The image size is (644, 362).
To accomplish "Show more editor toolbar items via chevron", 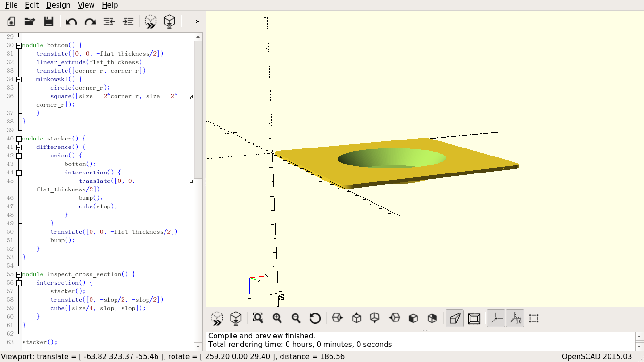I will [x=197, y=21].
